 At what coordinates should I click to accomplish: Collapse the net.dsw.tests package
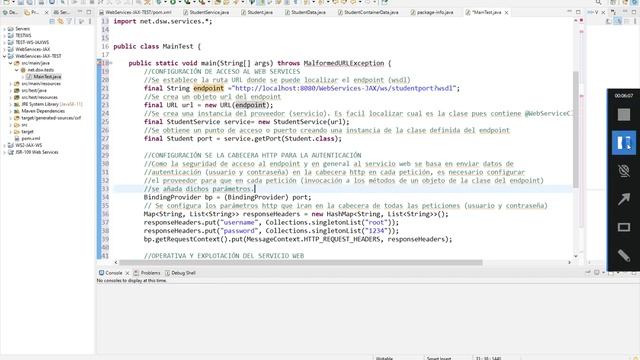pyautogui.click(x=17, y=70)
